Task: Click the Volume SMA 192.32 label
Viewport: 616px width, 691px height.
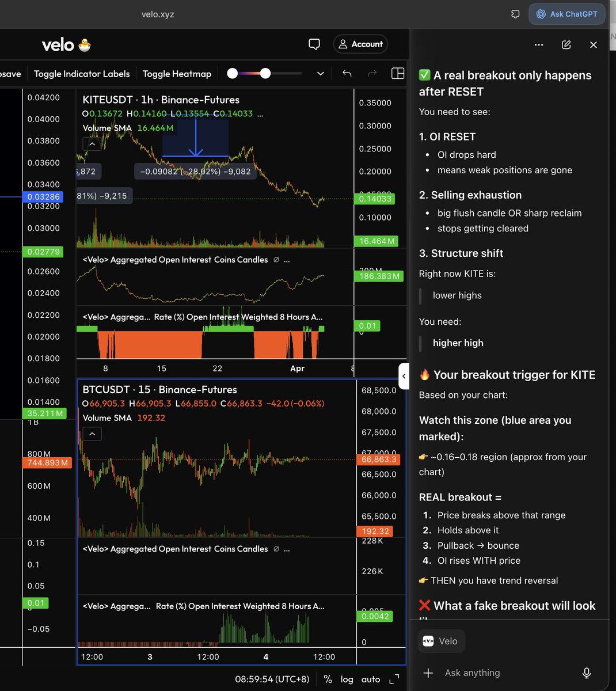Action: click(x=124, y=418)
